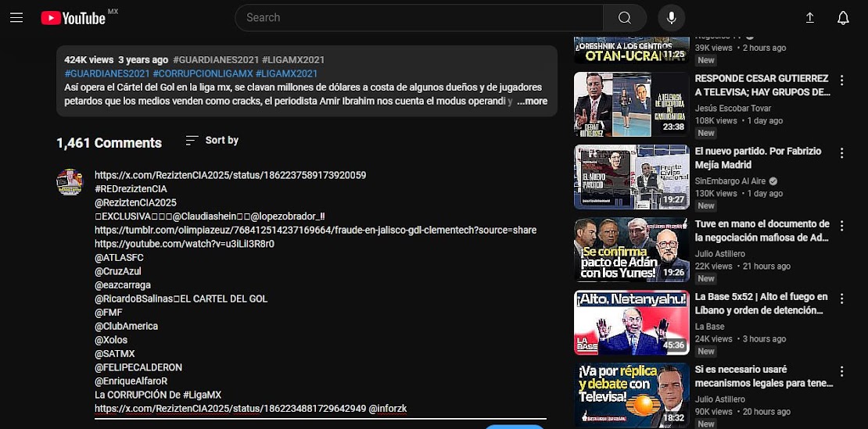Click @ATLASFC mention in comment
The image size is (868, 429).
coord(119,258)
